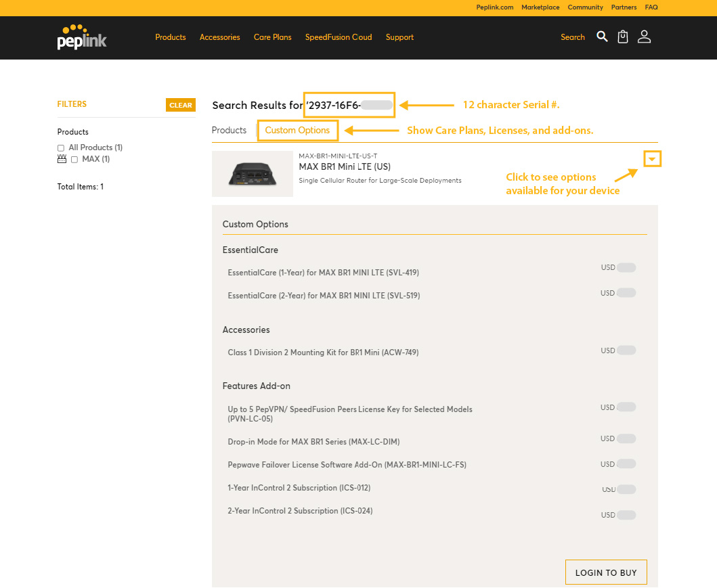Visit the Partners top link
The image size is (717, 588).
624,7
